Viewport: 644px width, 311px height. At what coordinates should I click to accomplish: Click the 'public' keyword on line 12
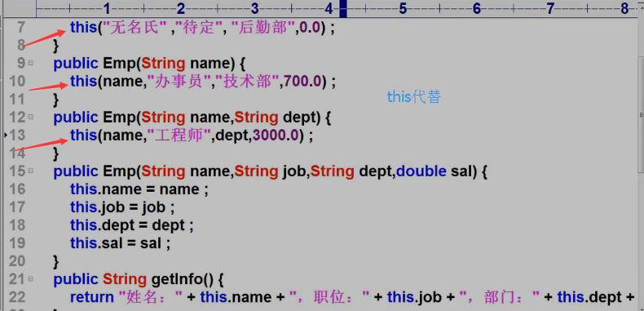click(x=76, y=118)
